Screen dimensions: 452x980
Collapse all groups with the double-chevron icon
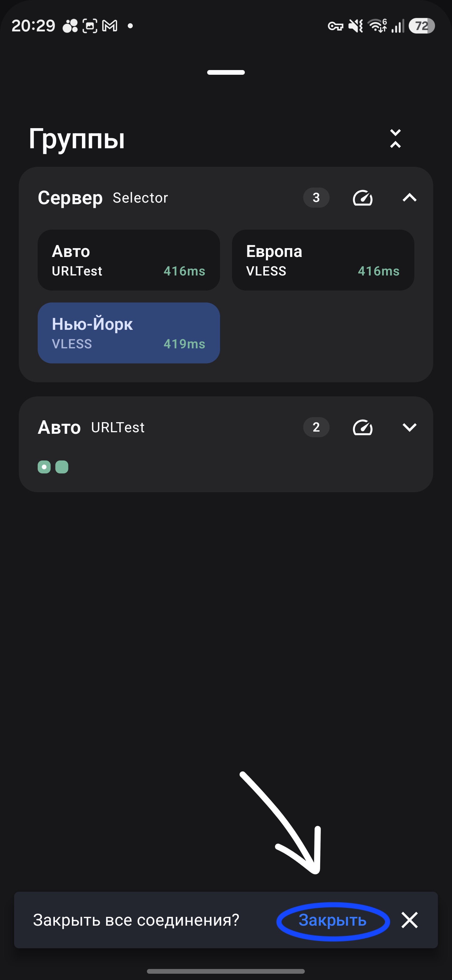395,139
